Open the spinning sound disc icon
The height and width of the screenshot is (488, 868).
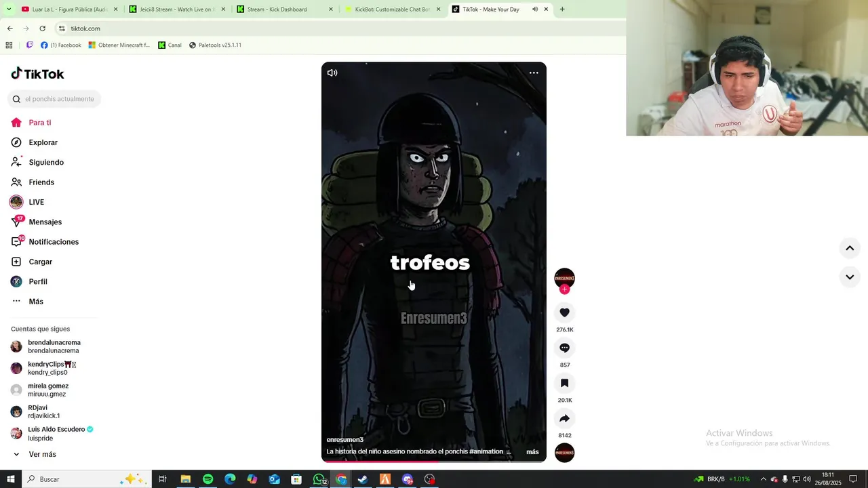[564, 453]
